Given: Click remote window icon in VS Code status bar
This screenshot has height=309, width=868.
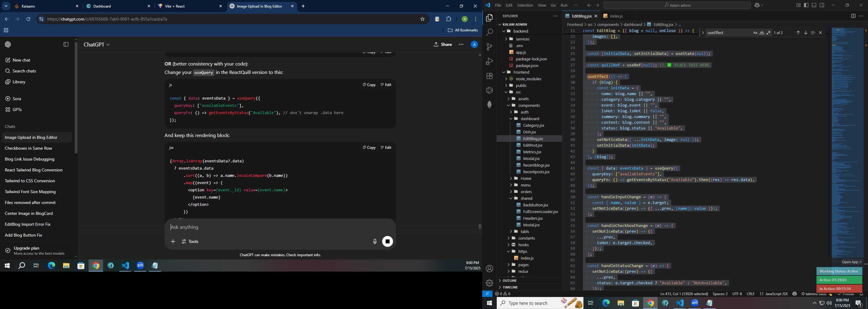Looking at the screenshot, I should click(x=487, y=294).
